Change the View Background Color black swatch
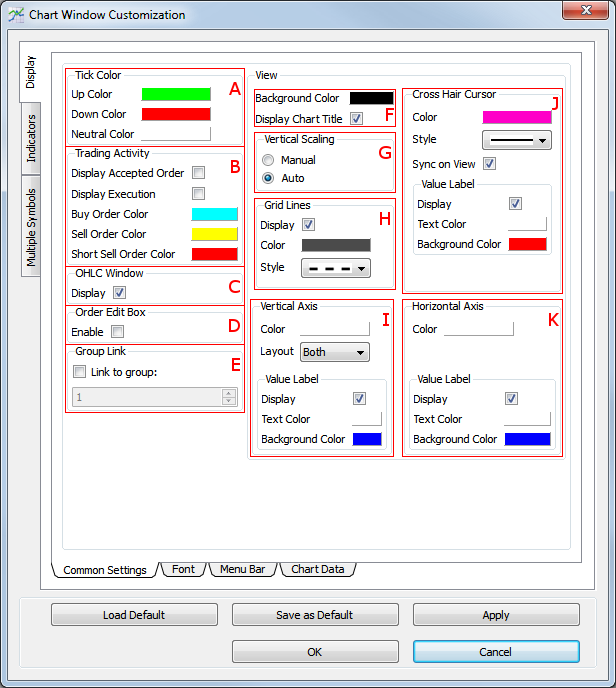The image size is (616, 688). coord(371,98)
